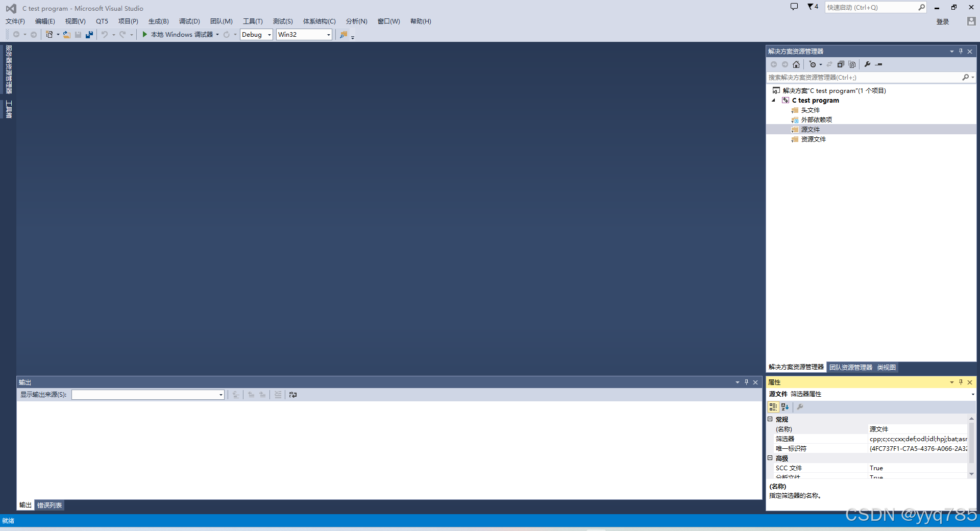
Task: Click the 属性 wrench icon in Solution Explorer
Action: pyautogui.click(x=867, y=64)
